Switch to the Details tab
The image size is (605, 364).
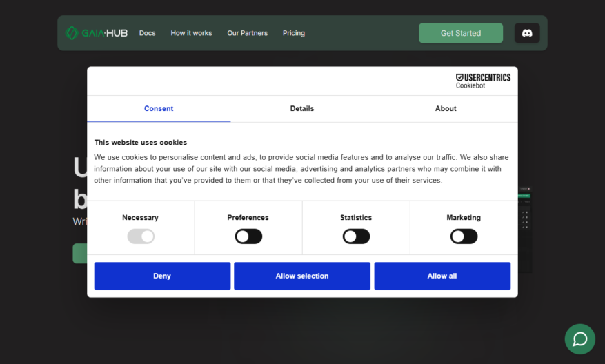[302, 109]
